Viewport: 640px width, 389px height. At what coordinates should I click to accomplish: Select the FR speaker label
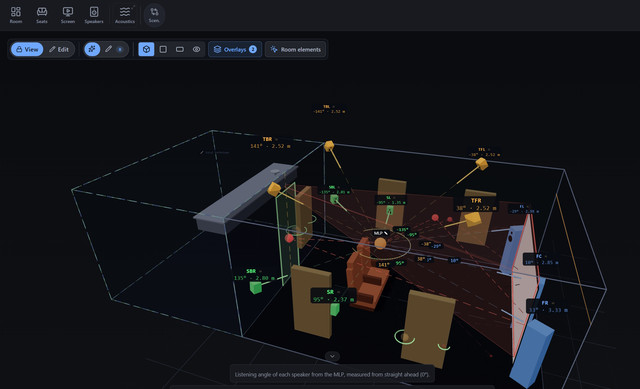click(548, 306)
